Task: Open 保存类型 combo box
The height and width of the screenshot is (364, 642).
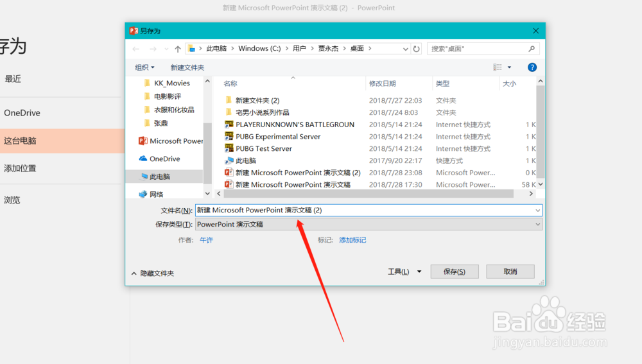Action: point(369,225)
